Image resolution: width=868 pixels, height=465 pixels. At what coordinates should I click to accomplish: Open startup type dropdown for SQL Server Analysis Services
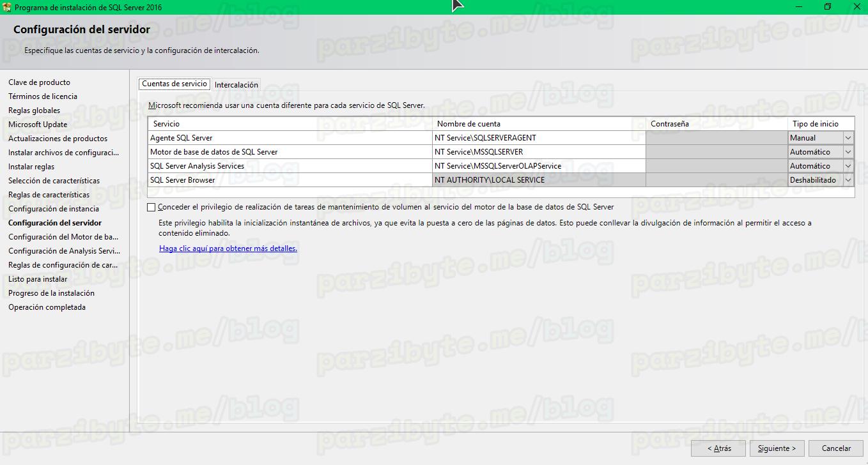[x=848, y=166]
